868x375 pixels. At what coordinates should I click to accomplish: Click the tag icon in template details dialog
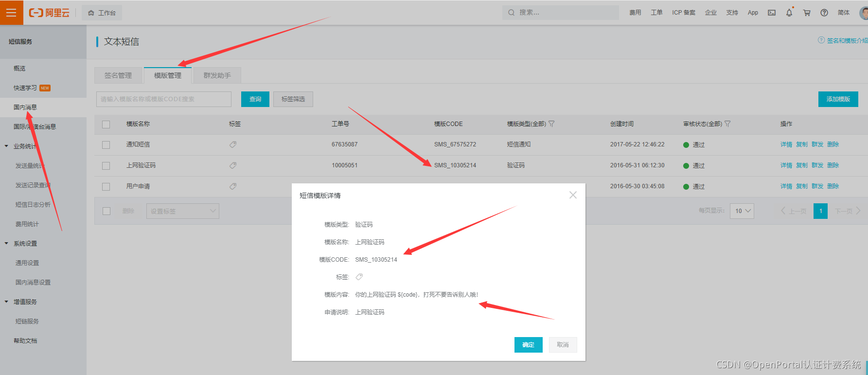pos(359,277)
